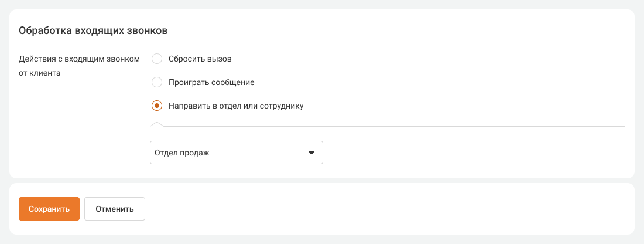644x244 pixels.
Task: Click the empty circle beside "Сбросить вызов"
Action: [157, 59]
